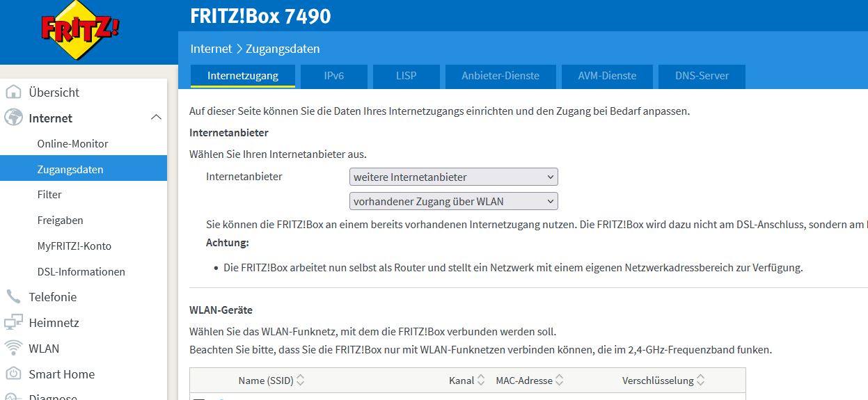This screenshot has width=868, height=400.
Task: Open the DNS-Server tab
Action: click(x=702, y=76)
